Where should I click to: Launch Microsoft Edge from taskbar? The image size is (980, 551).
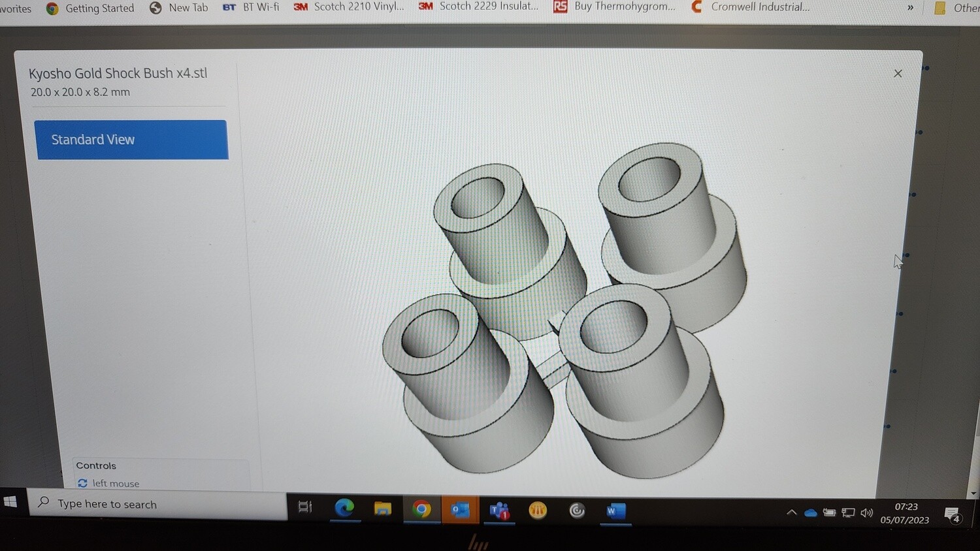tap(344, 508)
